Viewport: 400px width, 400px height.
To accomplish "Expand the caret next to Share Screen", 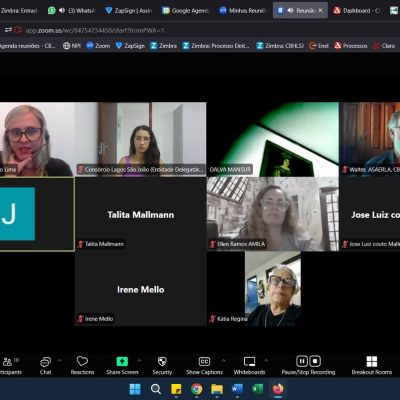I will click(x=139, y=360).
